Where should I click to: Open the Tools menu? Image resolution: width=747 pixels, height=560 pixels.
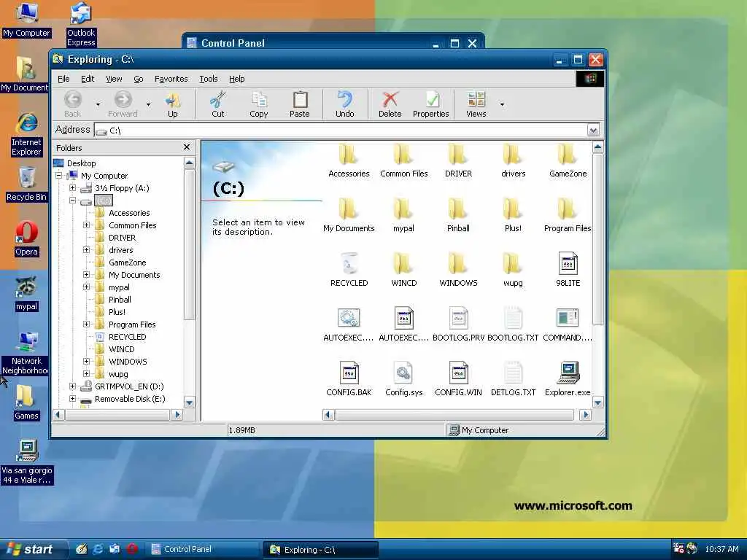pyautogui.click(x=208, y=79)
